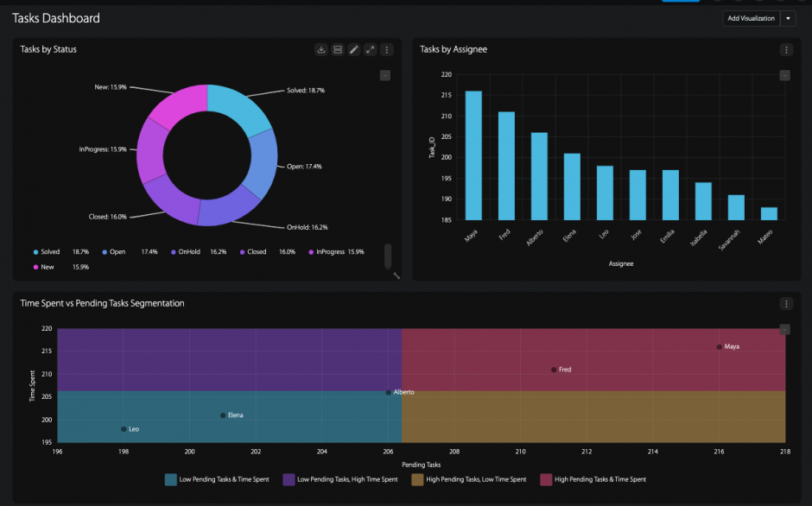Click the zoom icon on the scatter chart
The image size is (812, 506).
coord(783,329)
